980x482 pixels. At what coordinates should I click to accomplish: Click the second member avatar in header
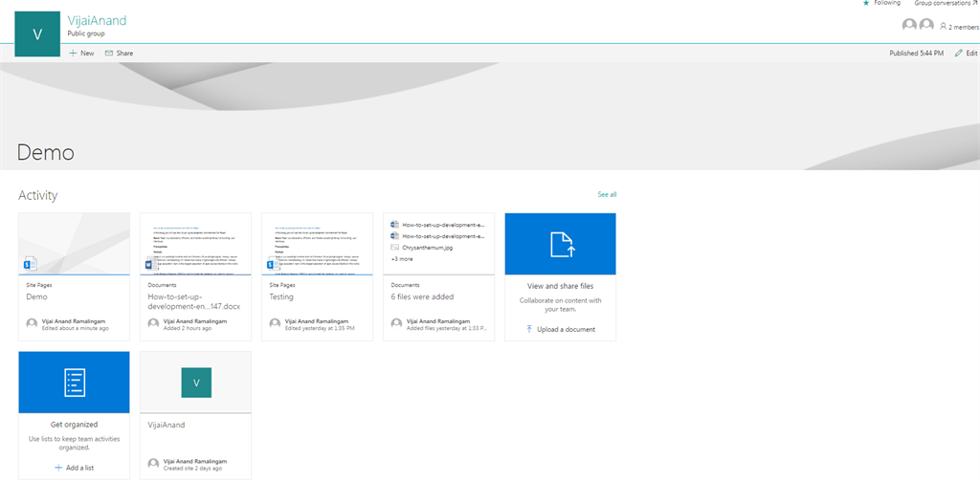926,26
